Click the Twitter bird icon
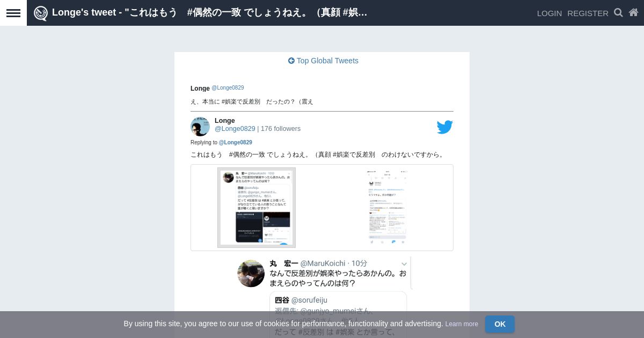The width and height of the screenshot is (644, 338). click(444, 127)
